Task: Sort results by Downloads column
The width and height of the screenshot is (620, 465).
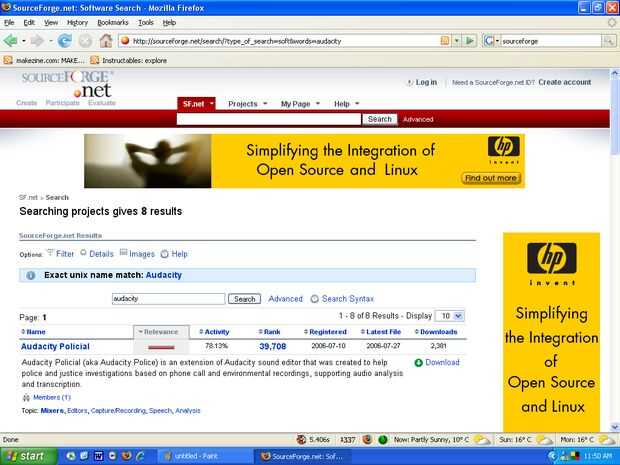Action: 436,332
